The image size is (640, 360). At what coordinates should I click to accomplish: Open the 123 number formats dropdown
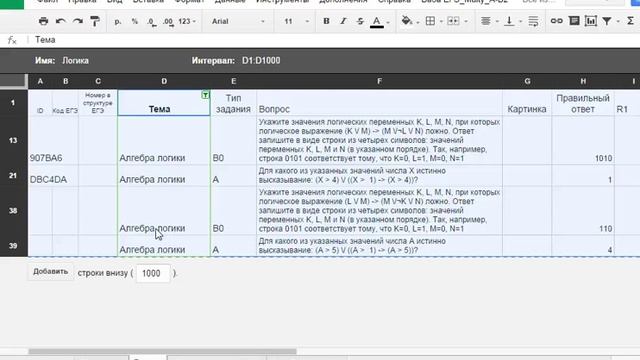point(187,21)
